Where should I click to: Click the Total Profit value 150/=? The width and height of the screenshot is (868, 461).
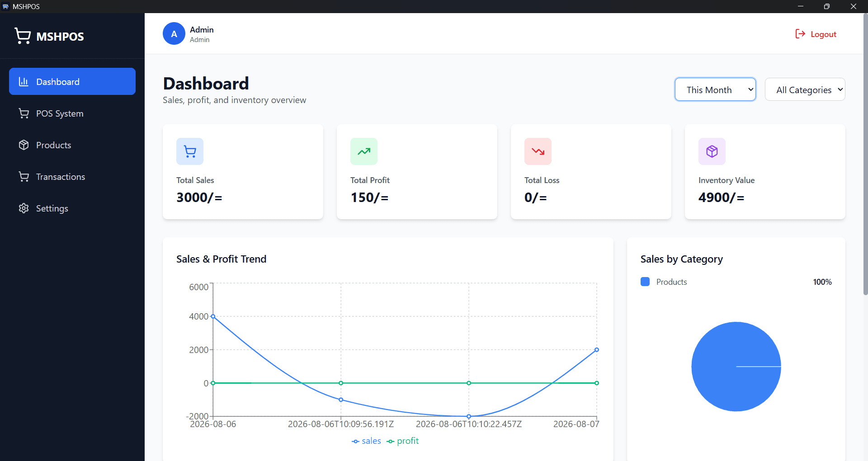[x=369, y=198]
